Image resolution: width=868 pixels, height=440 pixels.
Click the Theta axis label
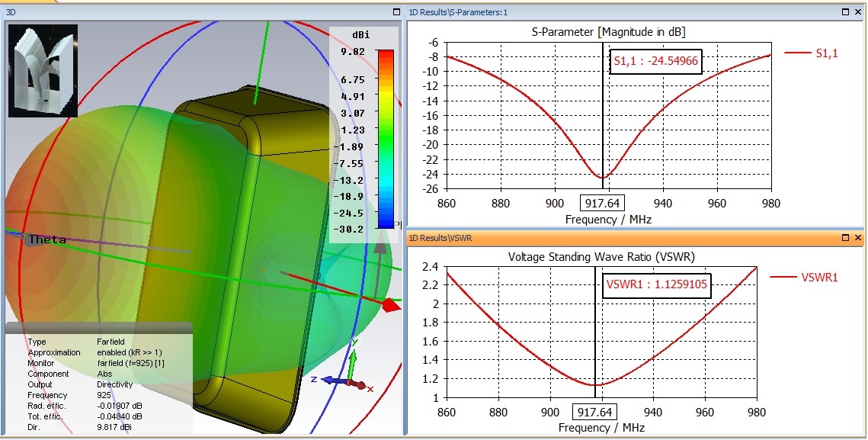tap(47, 239)
